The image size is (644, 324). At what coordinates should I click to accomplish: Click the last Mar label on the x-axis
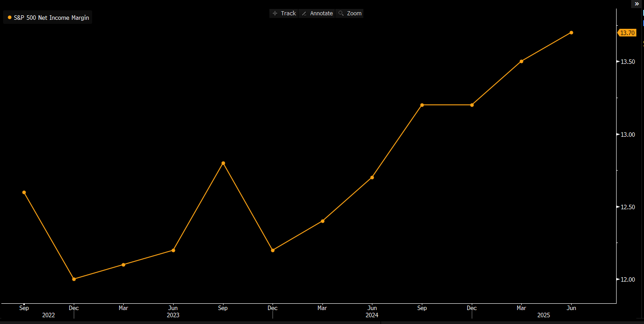point(521,308)
